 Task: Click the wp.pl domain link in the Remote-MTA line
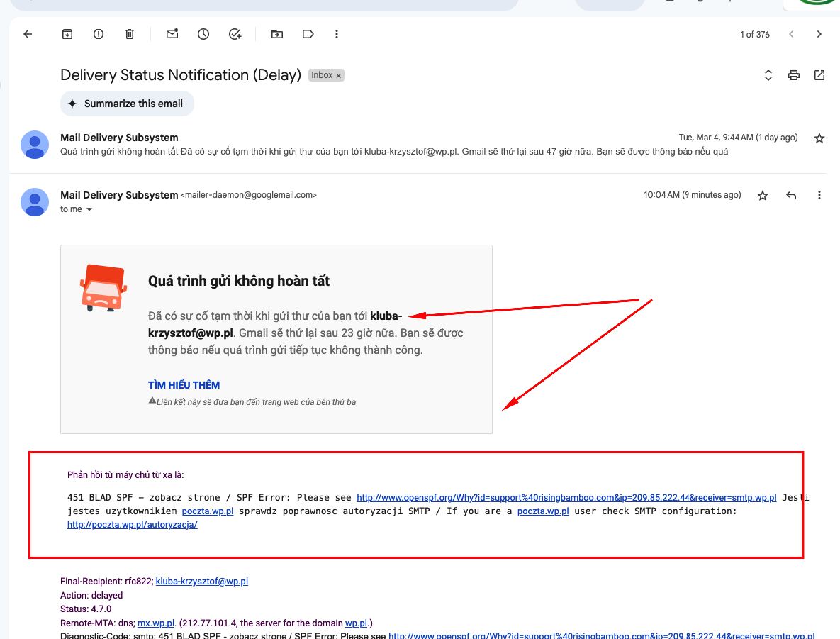point(357,623)
